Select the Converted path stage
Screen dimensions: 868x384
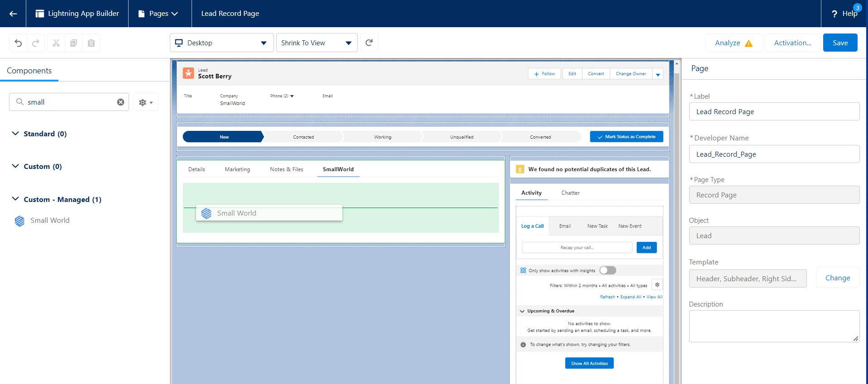click(540, 137)
